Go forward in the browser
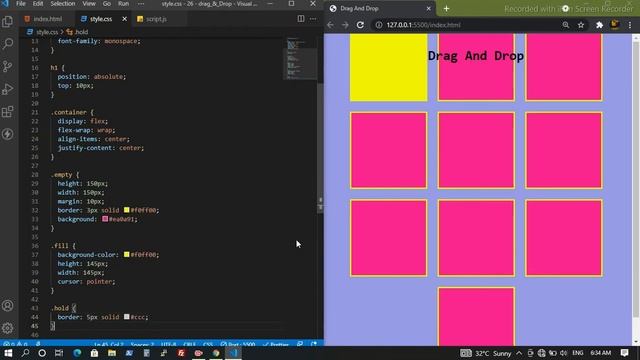The height and width of the screenshot is (360, 640). 345,25
